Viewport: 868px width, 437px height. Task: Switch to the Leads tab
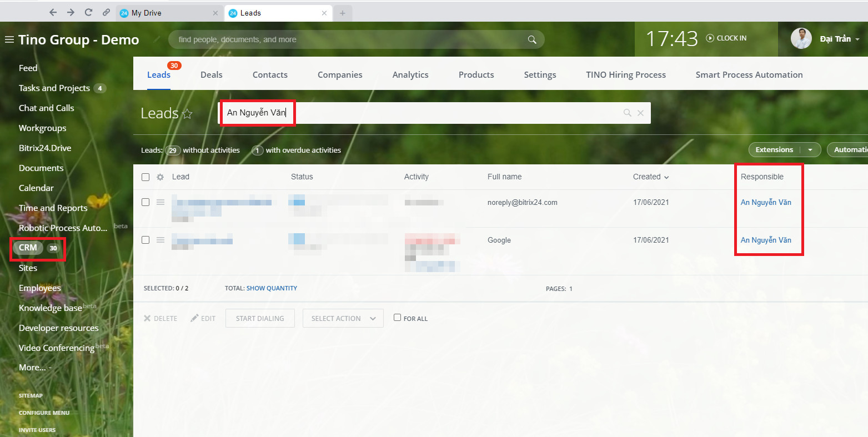click(159, 75)
